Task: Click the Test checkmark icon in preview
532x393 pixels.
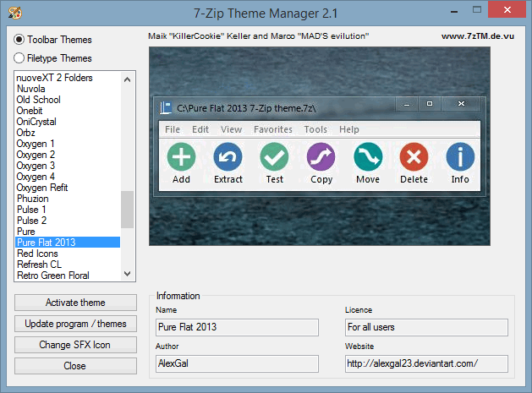Action: tap(274, 156)
